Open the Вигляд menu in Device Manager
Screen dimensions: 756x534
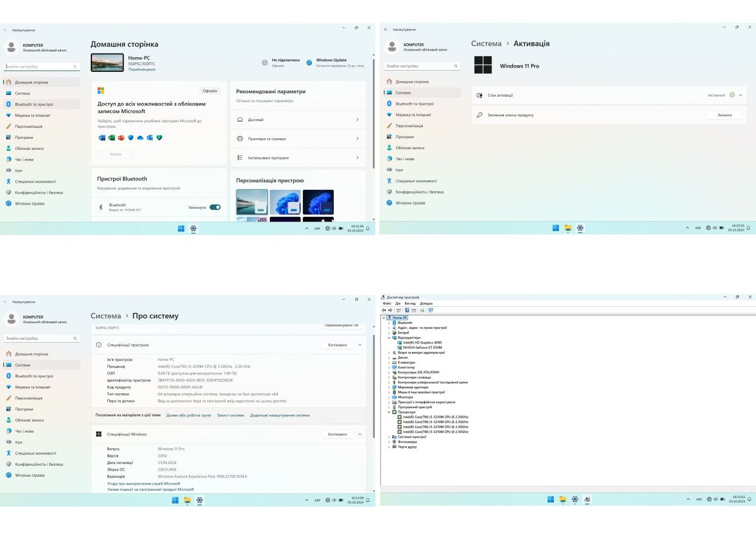click(x=410, y=303)
